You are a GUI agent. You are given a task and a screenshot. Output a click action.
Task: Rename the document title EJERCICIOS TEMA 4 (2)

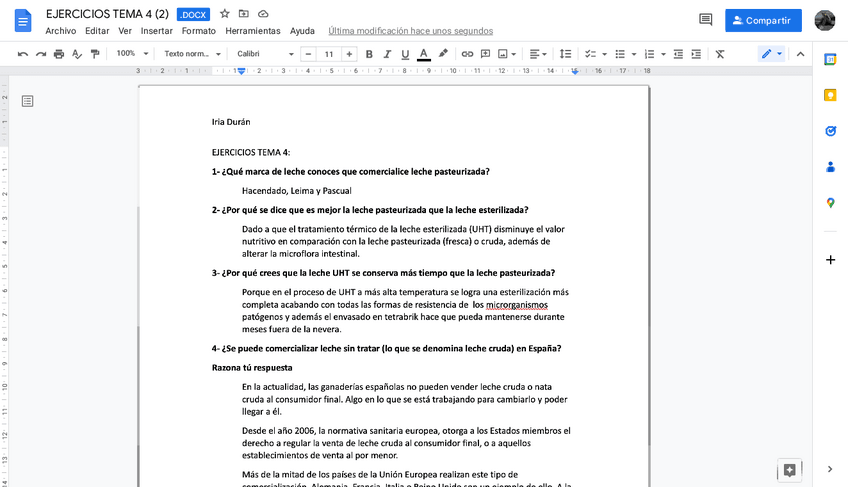click(107, 14)
